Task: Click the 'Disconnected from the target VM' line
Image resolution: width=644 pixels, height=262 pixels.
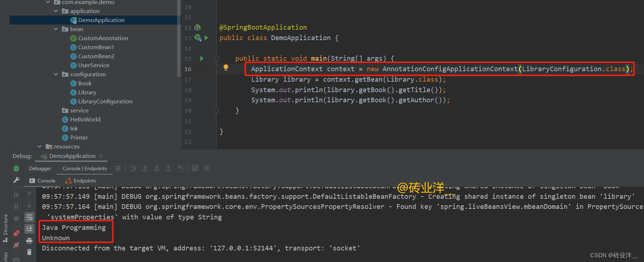Action: pyautogui.click(x=201, y=248)
